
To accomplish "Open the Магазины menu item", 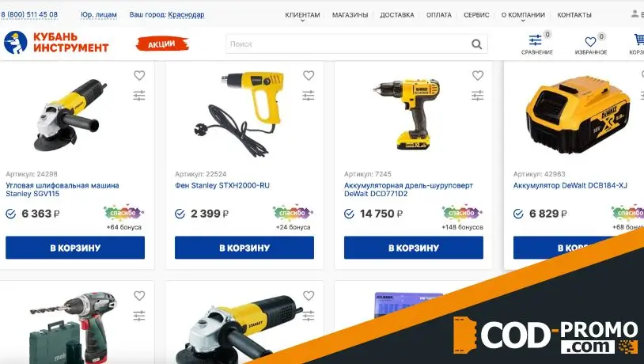I will pyautogui.click(x=350, y=15).
